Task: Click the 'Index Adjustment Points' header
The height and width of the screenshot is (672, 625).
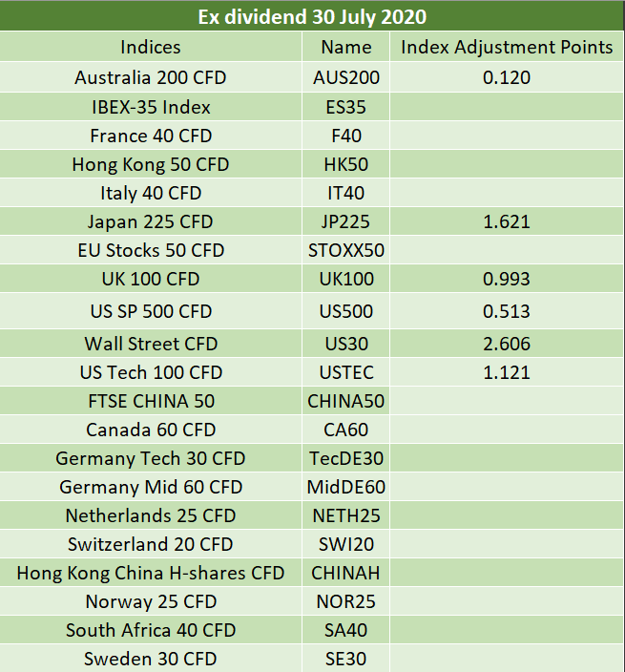Action: coord(507,47)
